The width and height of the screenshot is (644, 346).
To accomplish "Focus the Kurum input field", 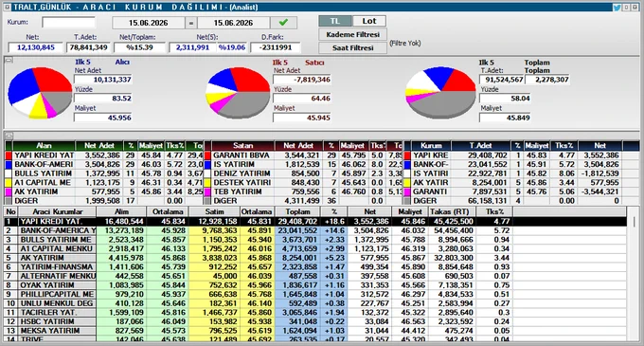I will 68,22.
